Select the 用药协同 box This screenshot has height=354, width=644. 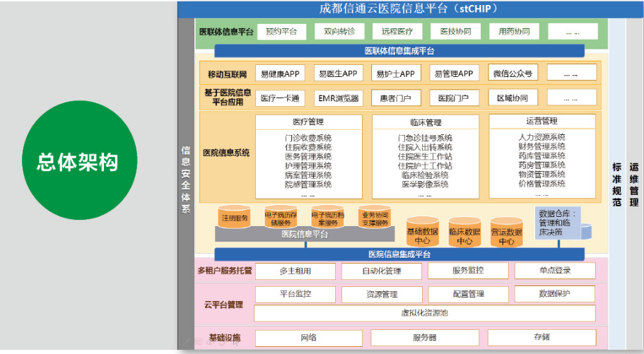click(x=514, y=32)
